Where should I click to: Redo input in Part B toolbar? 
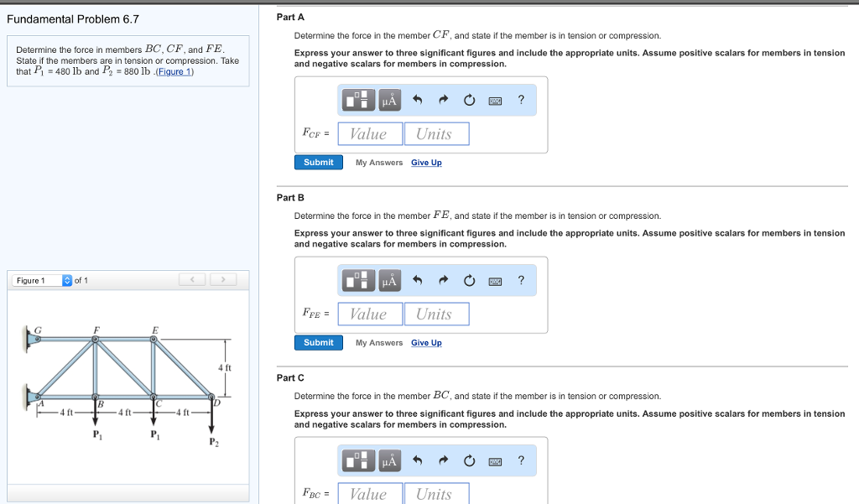click(x=443, y=280)
